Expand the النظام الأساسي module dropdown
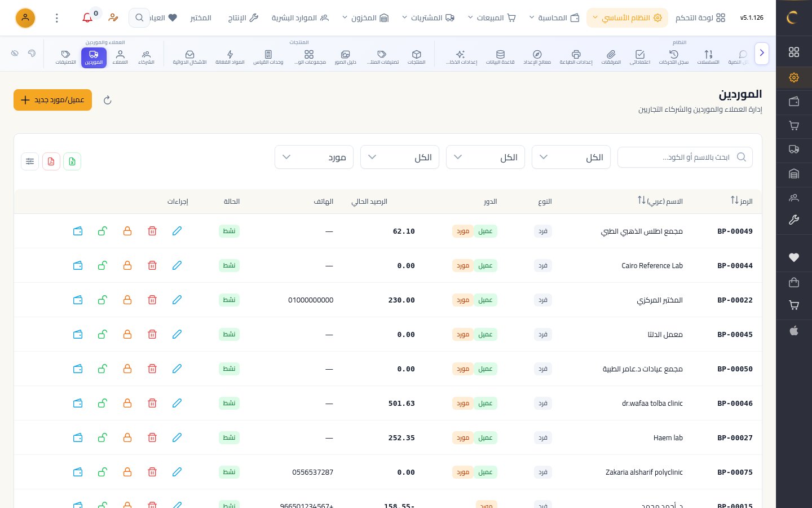Viewport: 812px width, 508px height. click(x=627, y=18)
